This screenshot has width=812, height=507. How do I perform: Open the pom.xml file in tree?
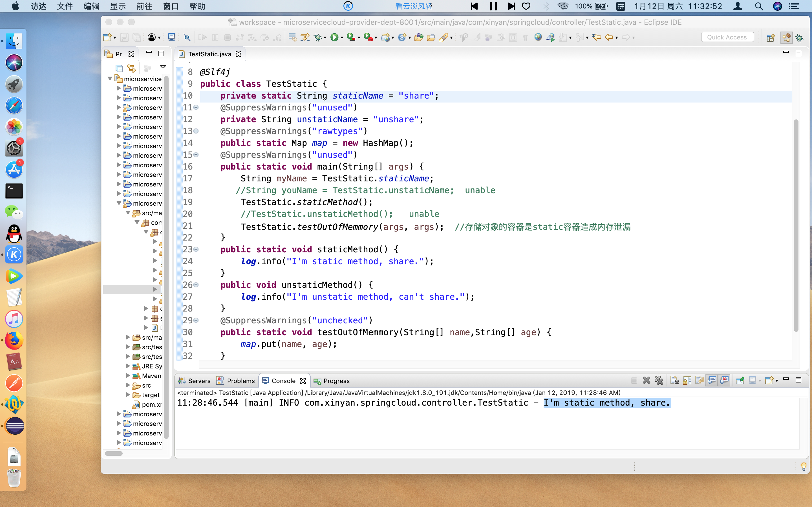click(x=151, y=404)
